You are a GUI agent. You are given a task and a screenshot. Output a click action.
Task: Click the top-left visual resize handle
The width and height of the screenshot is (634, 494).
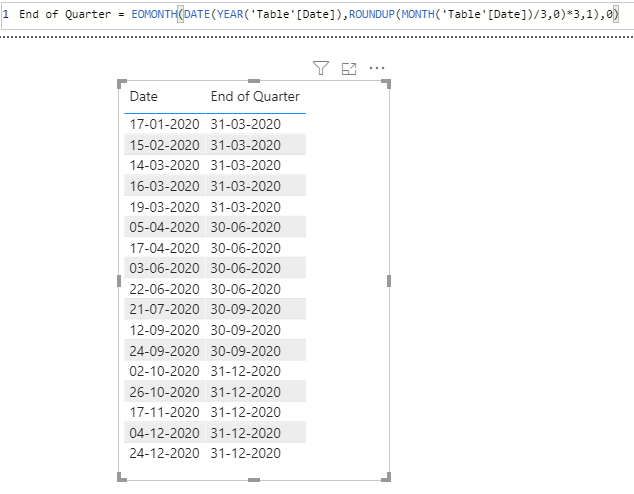pyautogui.click(x=121, y=83)
